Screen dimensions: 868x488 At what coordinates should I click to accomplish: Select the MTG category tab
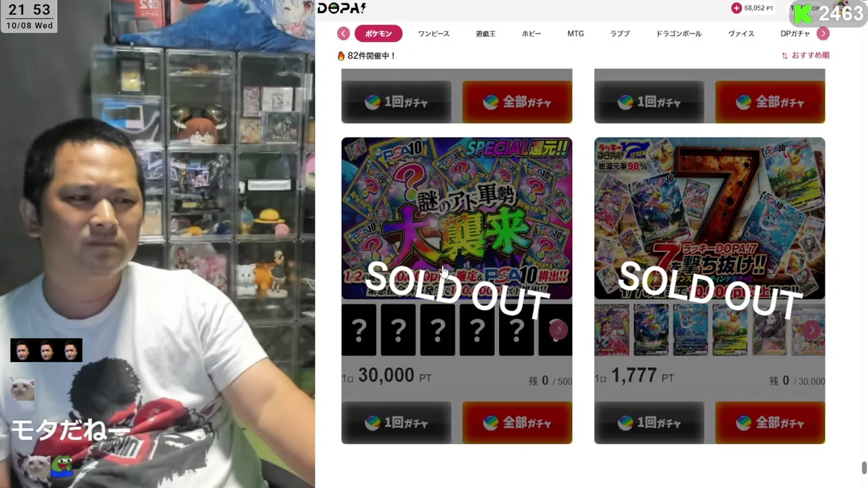tap(576, 34)
